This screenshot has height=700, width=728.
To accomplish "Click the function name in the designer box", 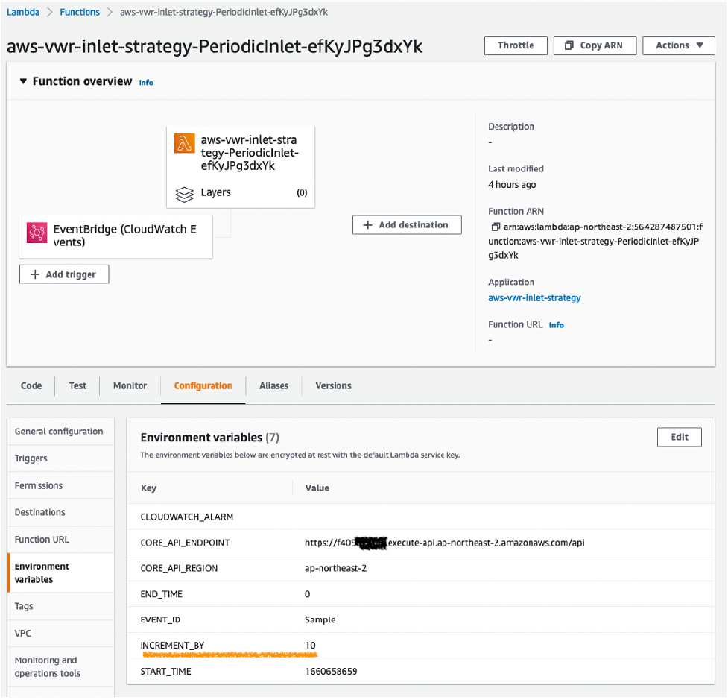I will click(250, 153).
